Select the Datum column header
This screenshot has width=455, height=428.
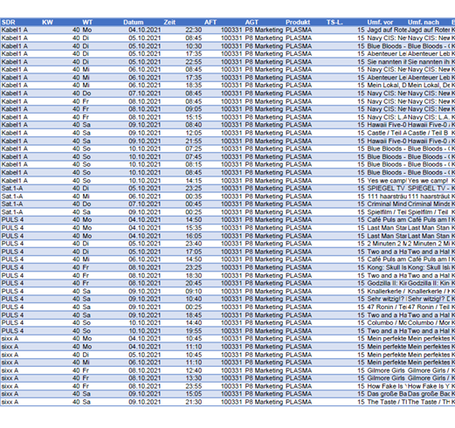pos(133,22)
